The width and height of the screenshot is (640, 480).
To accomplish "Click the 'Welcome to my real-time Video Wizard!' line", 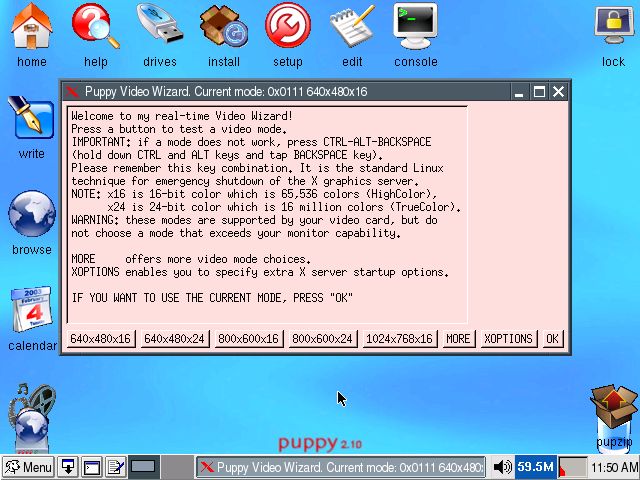I will click(x=182, y=116).
